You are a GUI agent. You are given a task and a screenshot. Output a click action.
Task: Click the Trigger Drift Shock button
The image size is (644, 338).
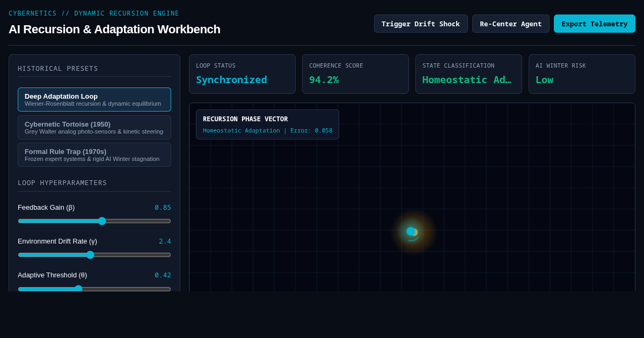tap(421, 24)
